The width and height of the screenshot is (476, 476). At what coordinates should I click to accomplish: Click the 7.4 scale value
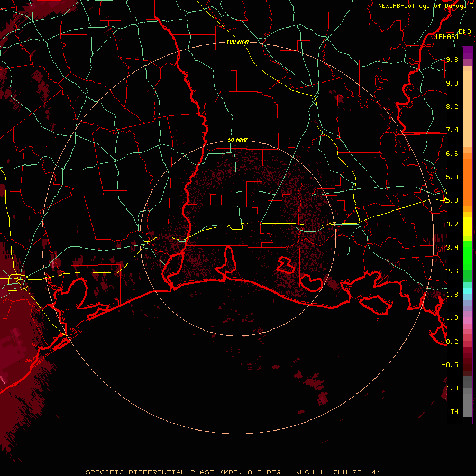tap(452, 130)
